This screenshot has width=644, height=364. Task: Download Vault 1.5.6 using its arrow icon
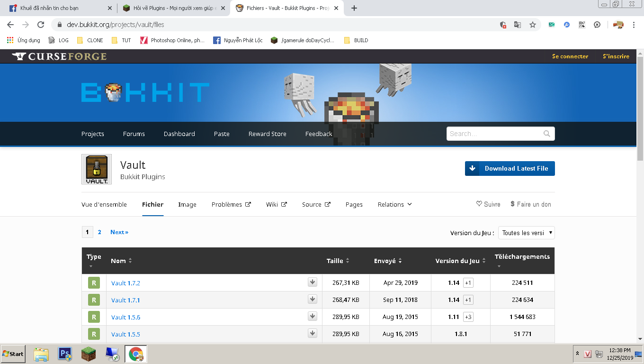click(313, 317)
